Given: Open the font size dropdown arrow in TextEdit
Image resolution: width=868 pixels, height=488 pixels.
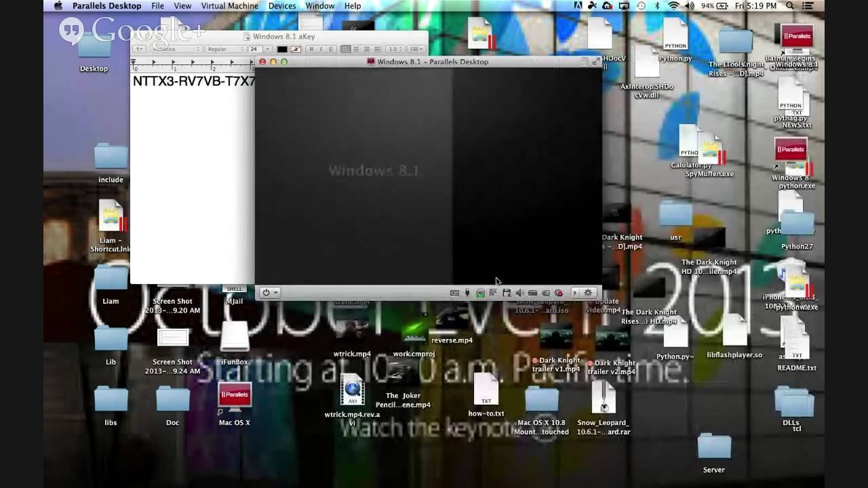Looking at the screenshot, I should tap(267, 49).
